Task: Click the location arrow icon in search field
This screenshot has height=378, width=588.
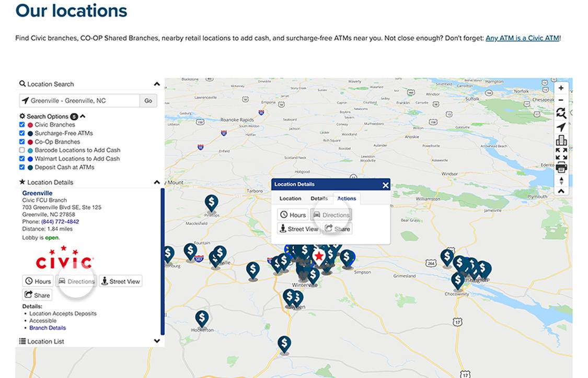Action: coord(25,100)
